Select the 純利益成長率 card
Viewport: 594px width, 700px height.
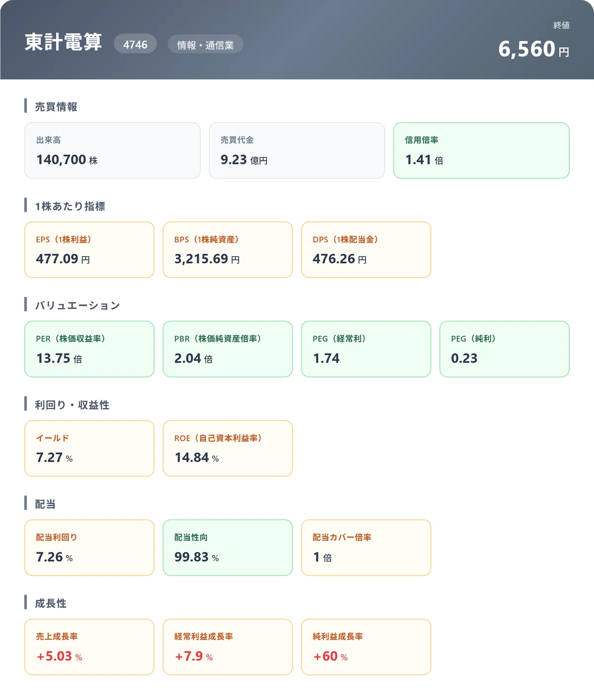coord(366,647)
